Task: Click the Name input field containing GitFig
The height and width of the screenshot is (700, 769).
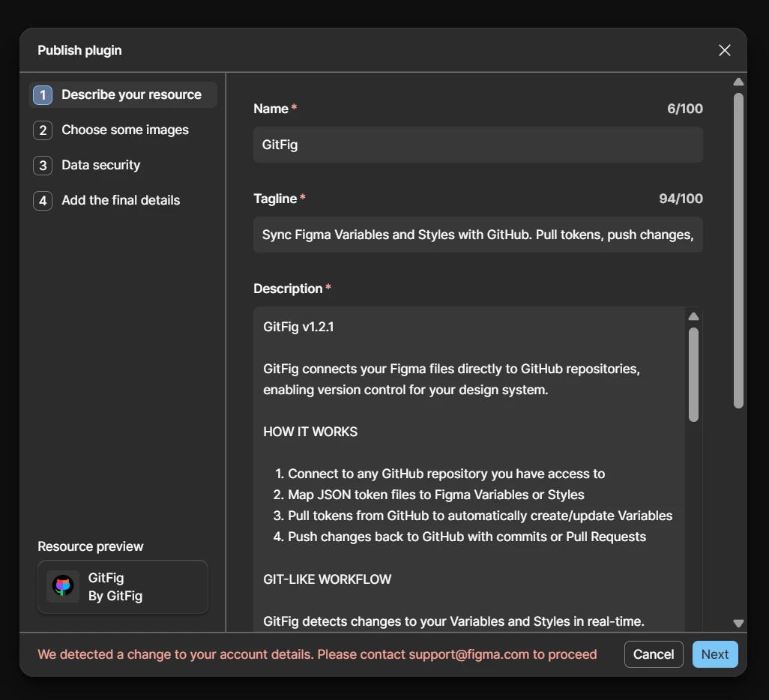Action: (477, 145)
